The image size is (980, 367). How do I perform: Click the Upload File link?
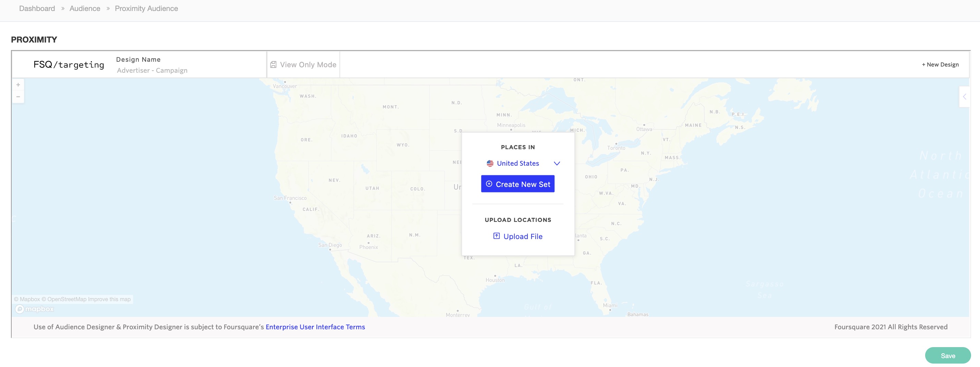pos(523,236)
